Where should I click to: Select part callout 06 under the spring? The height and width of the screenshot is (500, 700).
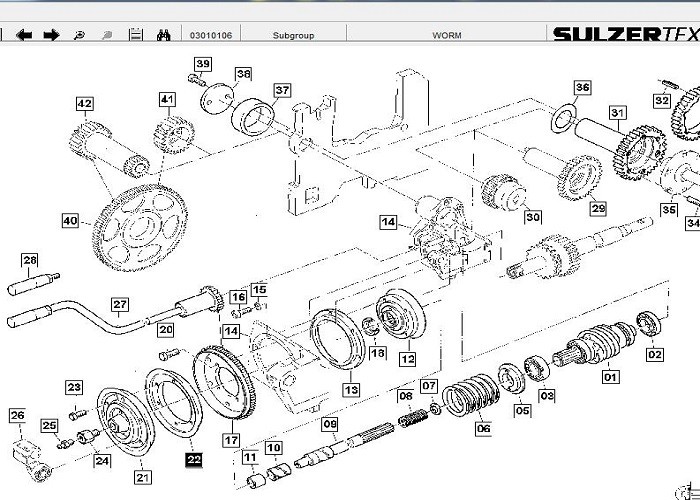pyautogui.click(x=483, y=429)
